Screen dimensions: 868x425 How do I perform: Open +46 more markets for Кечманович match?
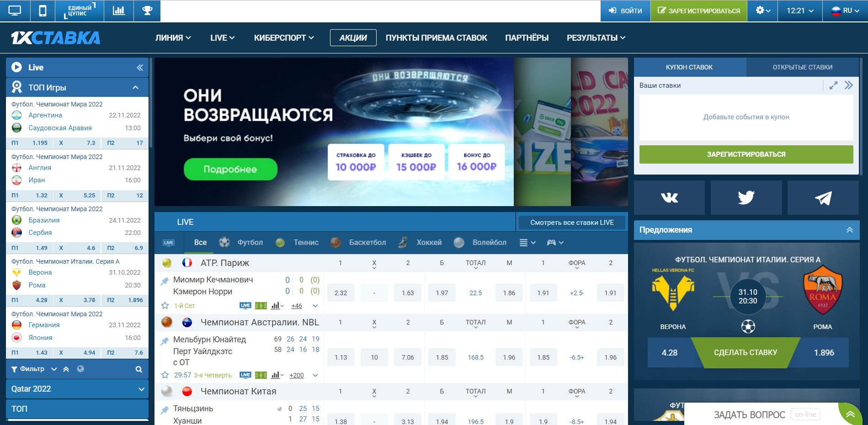[297, 306]
